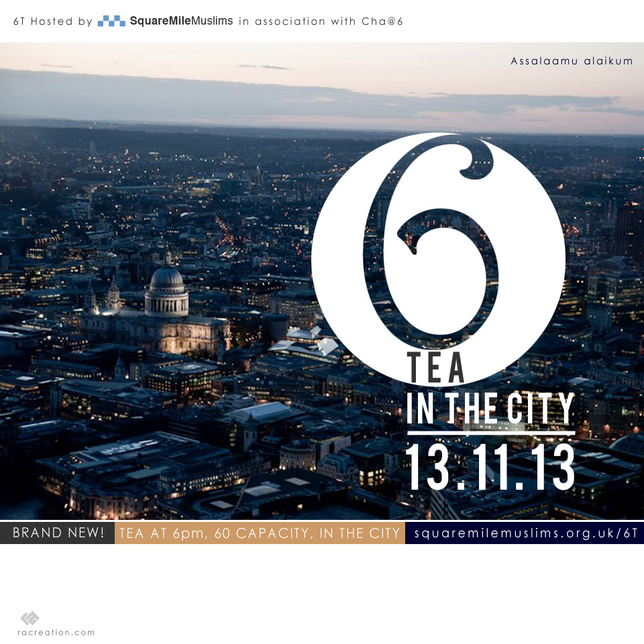The width and height of the screenshot is (644, 644).
Task: Click the SquareMileMuslims checkered logo icon
Action: point(111,21)
